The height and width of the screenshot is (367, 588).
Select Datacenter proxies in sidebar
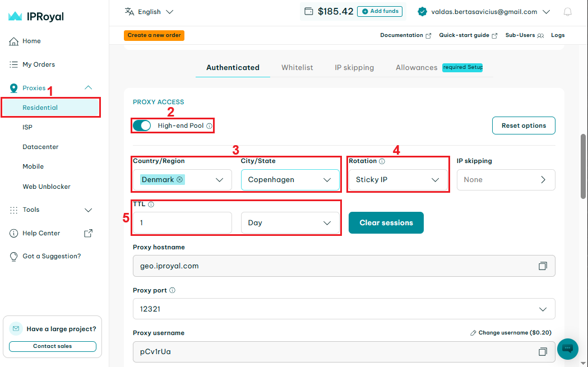pyautogui.click(x=40, y=147)
